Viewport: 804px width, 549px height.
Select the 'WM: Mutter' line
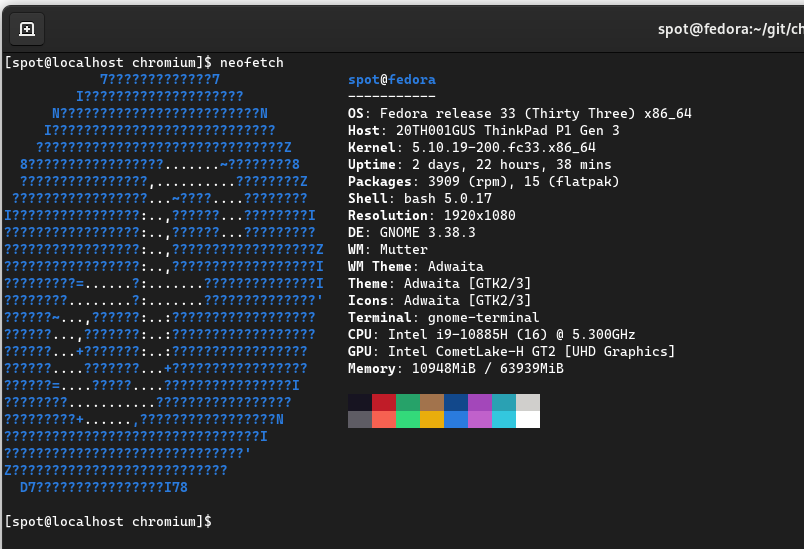click(x=388, y=249)
